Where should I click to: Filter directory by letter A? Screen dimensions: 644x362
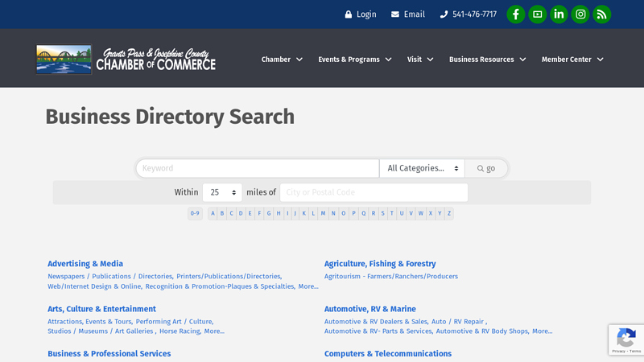coord(213,213)
